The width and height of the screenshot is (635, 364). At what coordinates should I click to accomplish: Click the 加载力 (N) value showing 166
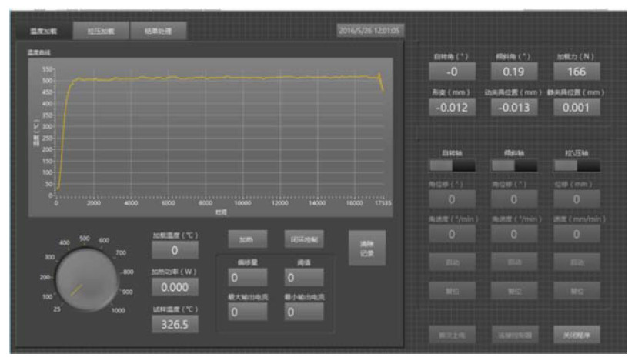click(x=577, y=72)
